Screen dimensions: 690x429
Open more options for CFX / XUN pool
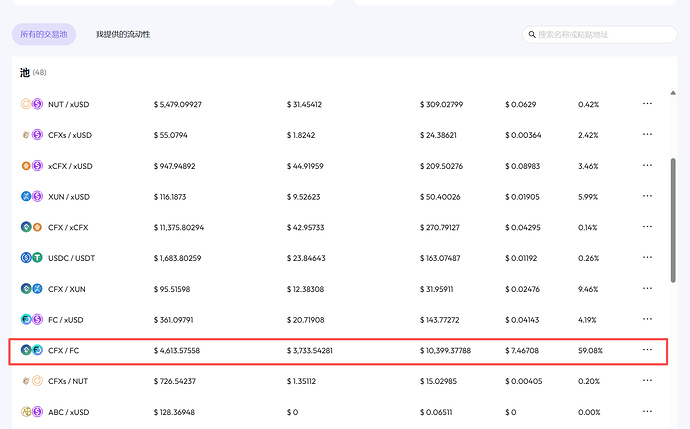647,289
